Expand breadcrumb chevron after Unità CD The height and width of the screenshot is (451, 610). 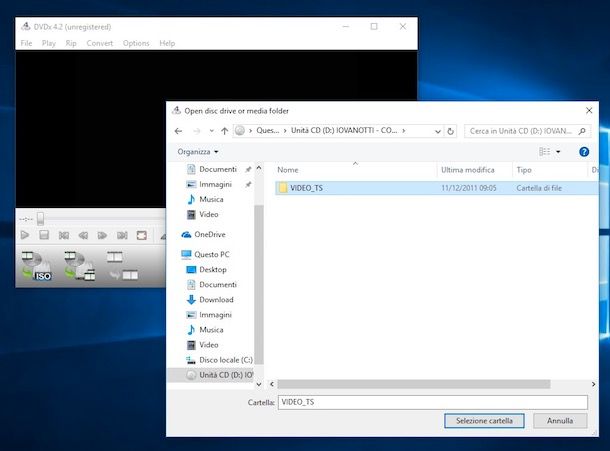404,131
